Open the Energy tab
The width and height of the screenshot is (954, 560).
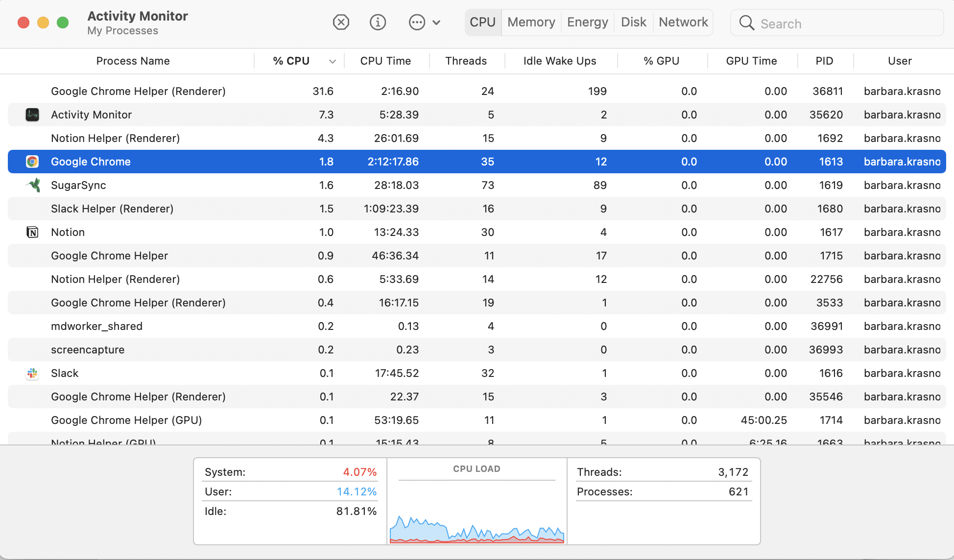tap(587, 23)
